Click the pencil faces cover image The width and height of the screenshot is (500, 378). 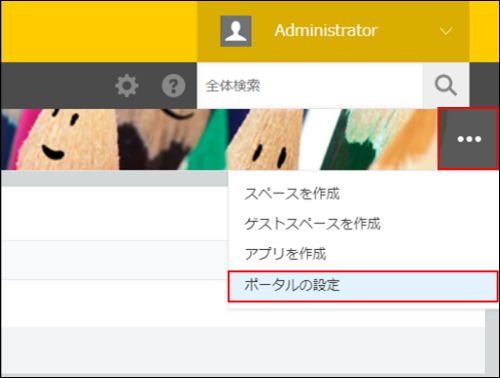tap(219, 139)
